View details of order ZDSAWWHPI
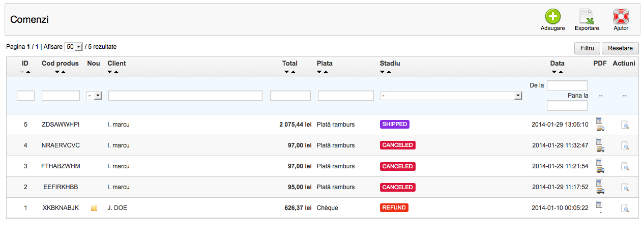 625,125
